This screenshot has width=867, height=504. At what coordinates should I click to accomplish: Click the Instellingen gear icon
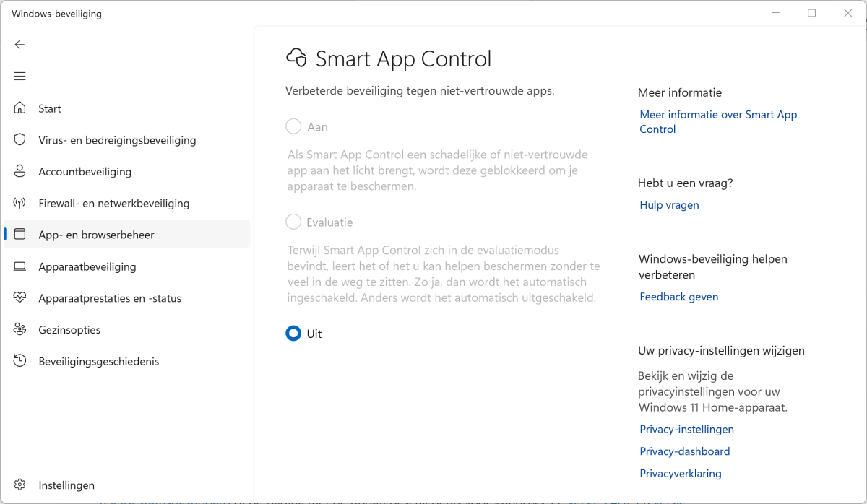(20, 485)
